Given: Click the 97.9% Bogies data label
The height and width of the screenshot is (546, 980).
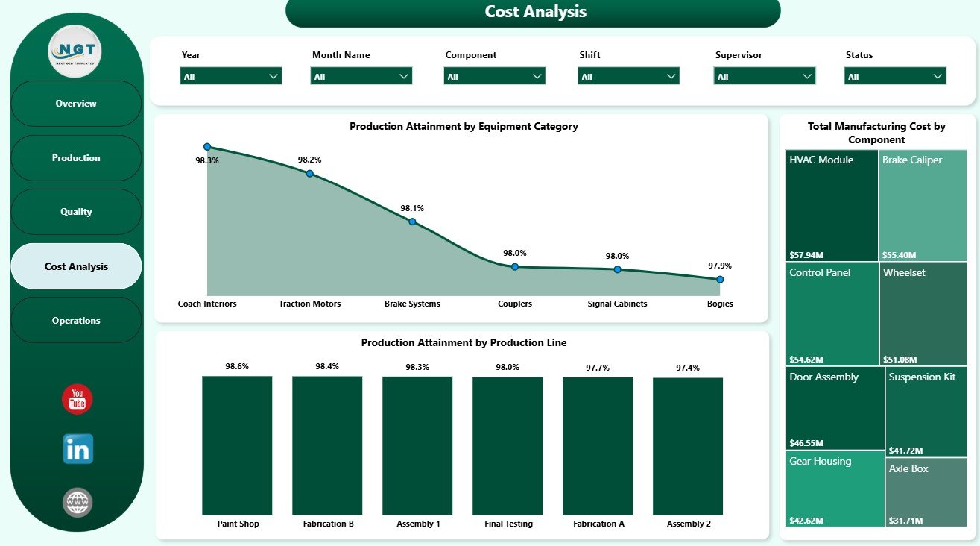Looking at the screenshot, I should (x=720, y=266).
